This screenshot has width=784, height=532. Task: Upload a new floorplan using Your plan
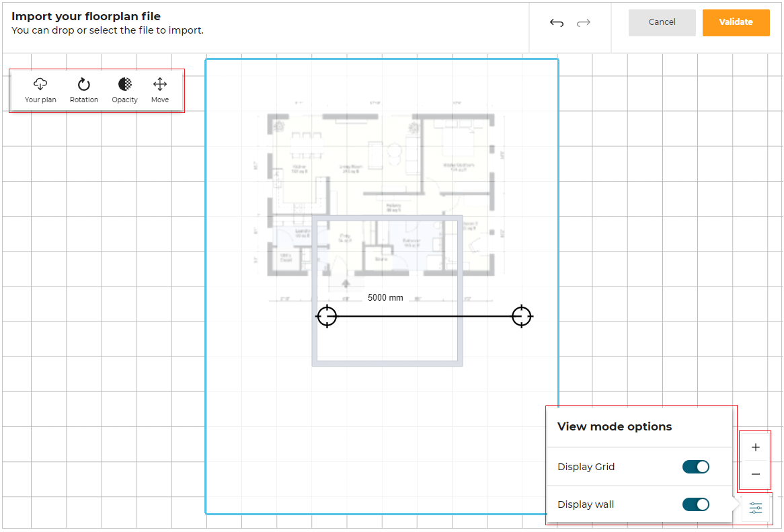click(40, 88)
